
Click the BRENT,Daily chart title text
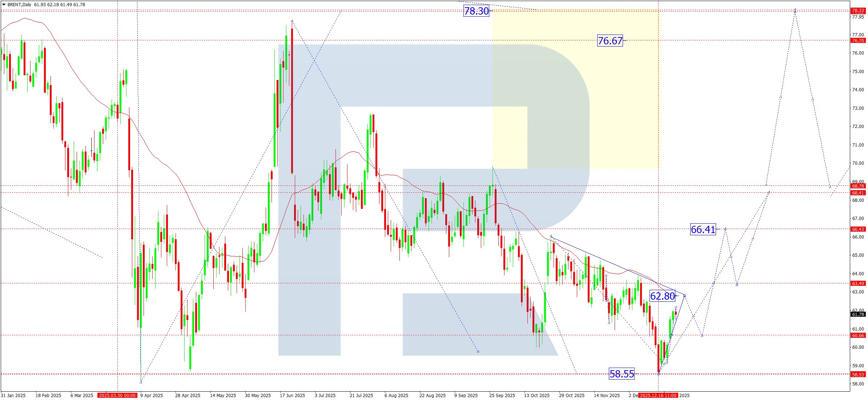(x=20, y=5)
